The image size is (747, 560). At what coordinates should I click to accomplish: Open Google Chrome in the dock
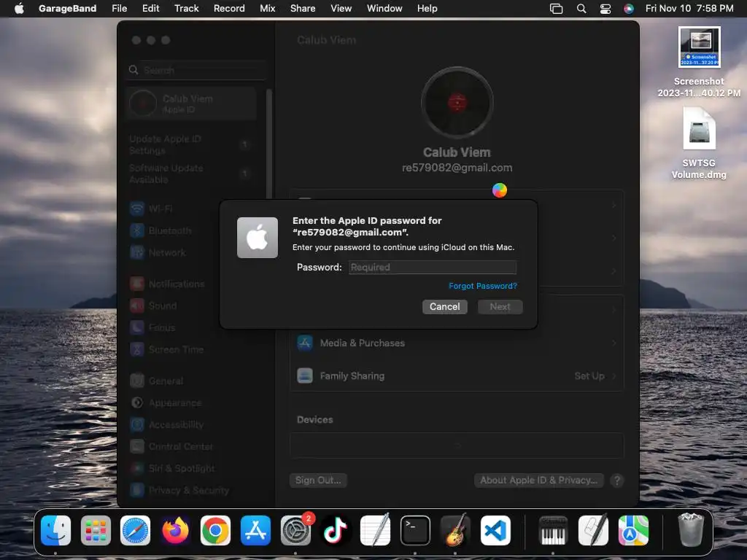point(215,530)
